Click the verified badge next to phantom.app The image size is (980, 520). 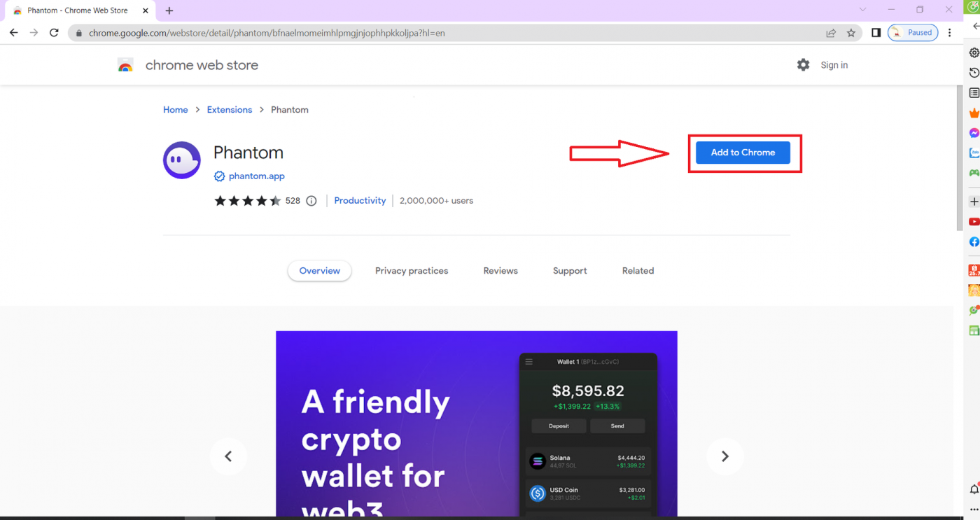pyautogui.click(x=219, y=176)
